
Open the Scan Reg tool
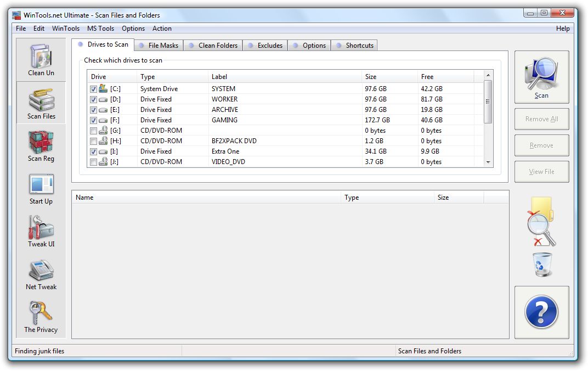click(x=41, y=146)
